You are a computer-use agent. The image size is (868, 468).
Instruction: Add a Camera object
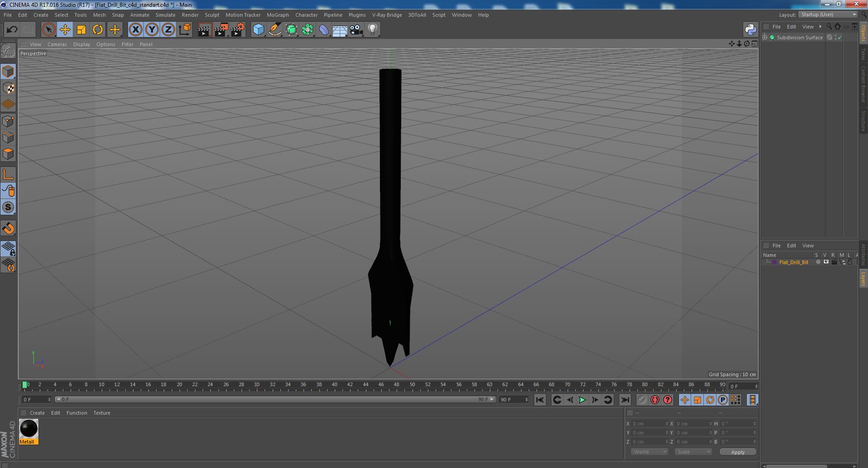(x=356, y=30)
